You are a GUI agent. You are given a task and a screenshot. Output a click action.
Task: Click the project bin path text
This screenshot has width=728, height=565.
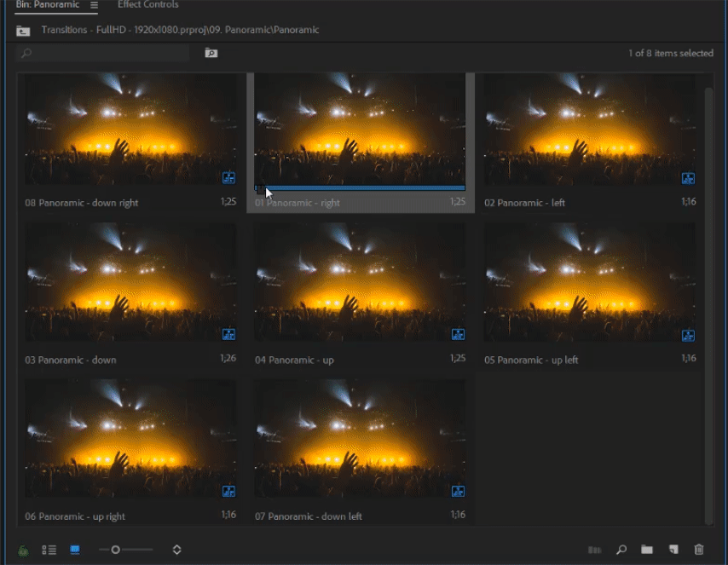[x=180, y=30]
